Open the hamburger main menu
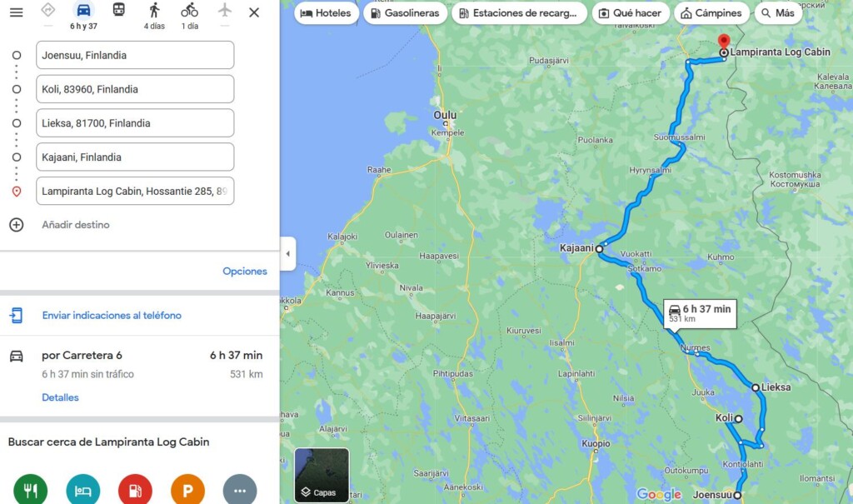Image resolution: width=853 pixels, height=504 pixels. pyautogui.click(x=17, y=12)
